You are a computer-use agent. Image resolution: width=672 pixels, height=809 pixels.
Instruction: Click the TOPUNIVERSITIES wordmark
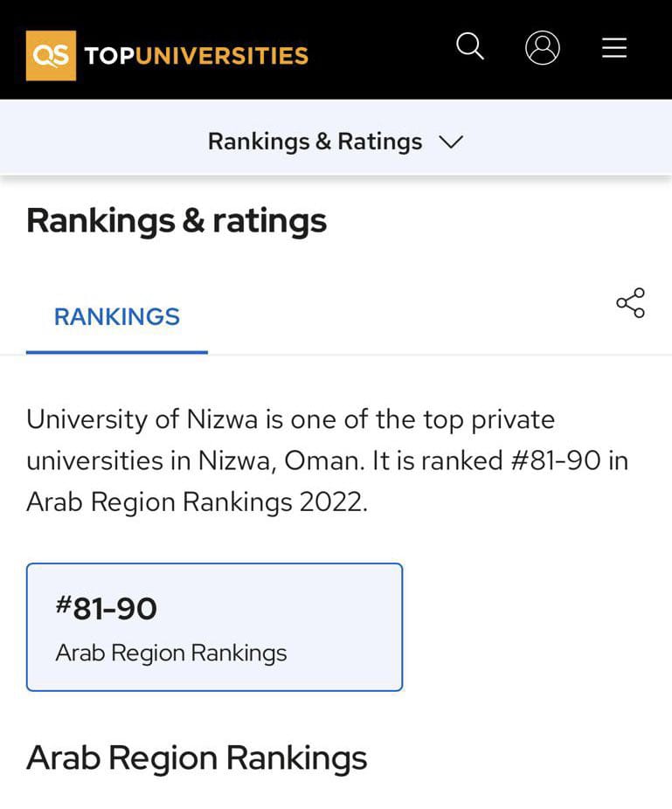tap(196, 56)
